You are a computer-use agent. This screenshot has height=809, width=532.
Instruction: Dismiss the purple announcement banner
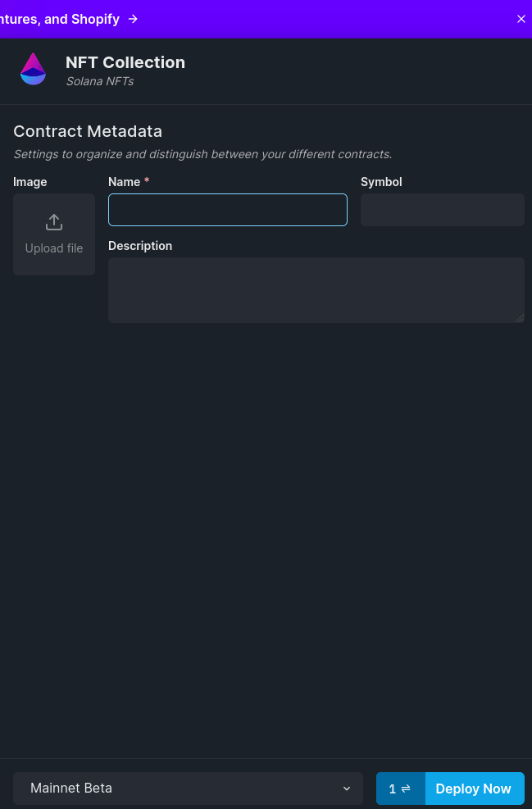521,19
